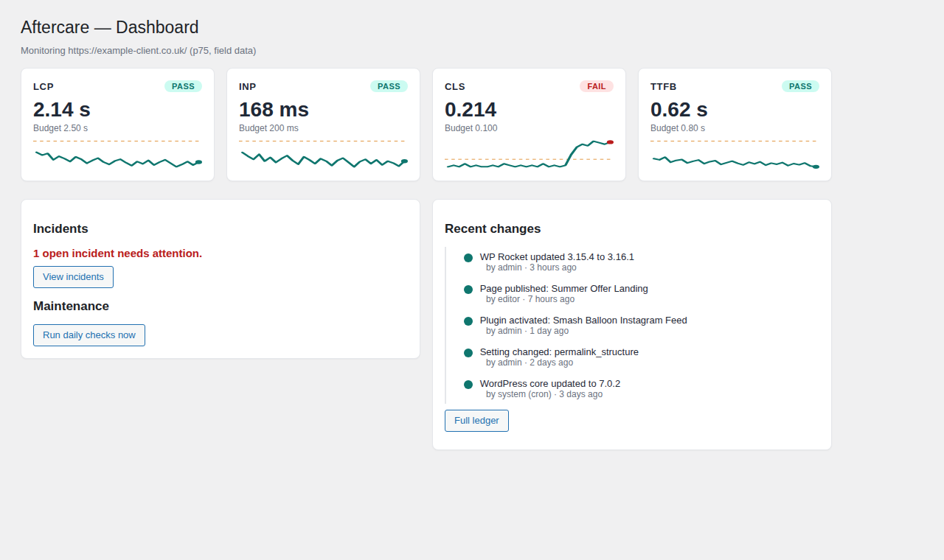Viewport: 944px width, 560px height.
Task: Click the Recent changes heading
Action: (493, 229)
